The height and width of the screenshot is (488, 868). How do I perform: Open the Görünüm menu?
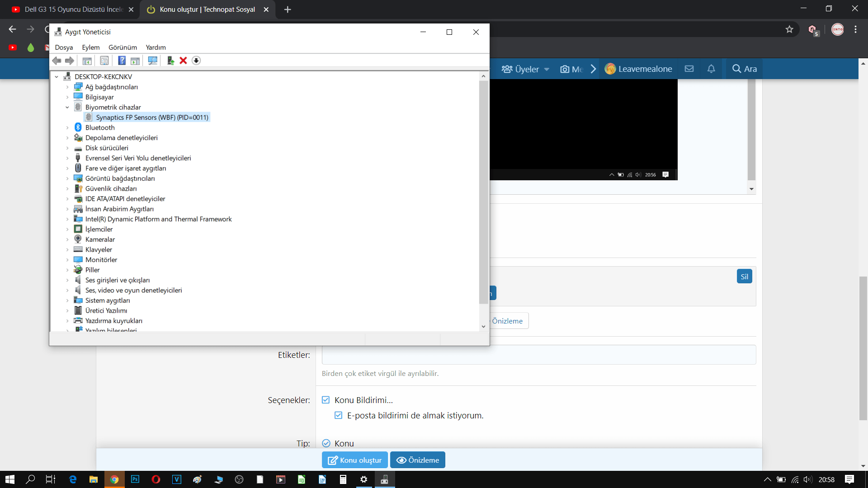[123, 47]
